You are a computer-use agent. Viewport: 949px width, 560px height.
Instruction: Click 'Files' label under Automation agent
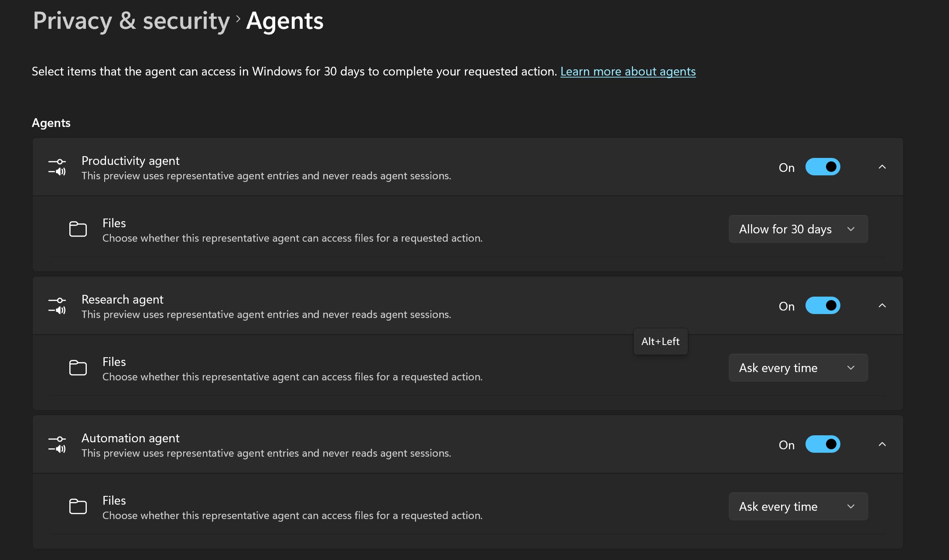click(114, 501)
